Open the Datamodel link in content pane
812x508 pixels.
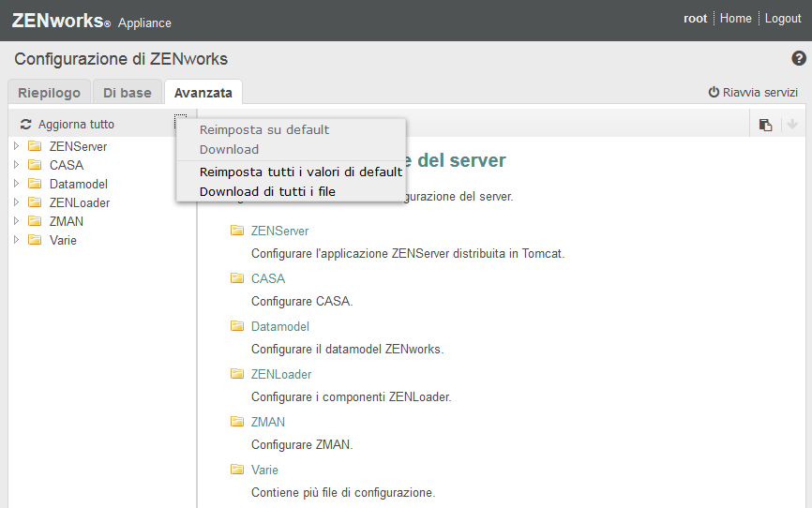[279, 326]
